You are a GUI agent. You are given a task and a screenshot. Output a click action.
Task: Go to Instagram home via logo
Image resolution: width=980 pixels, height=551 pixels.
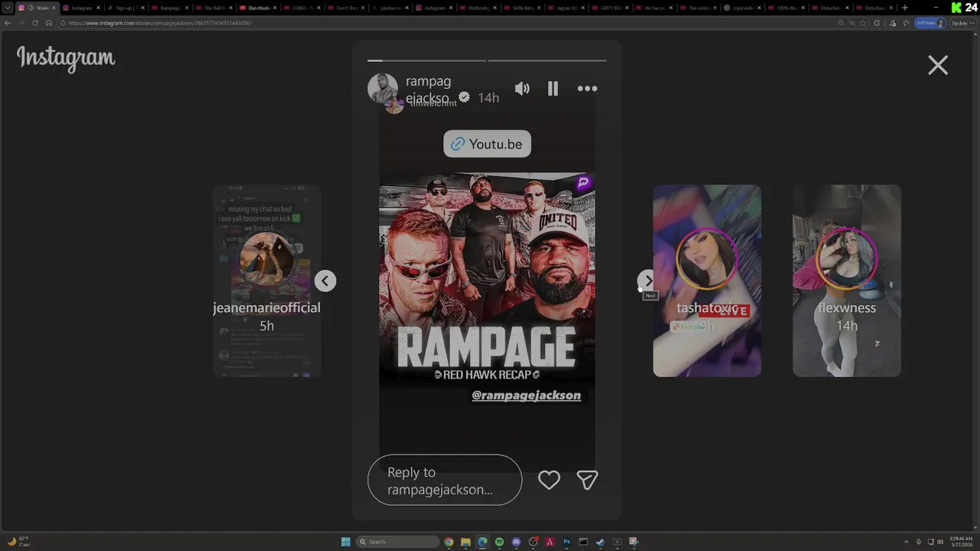click(66, 58)
